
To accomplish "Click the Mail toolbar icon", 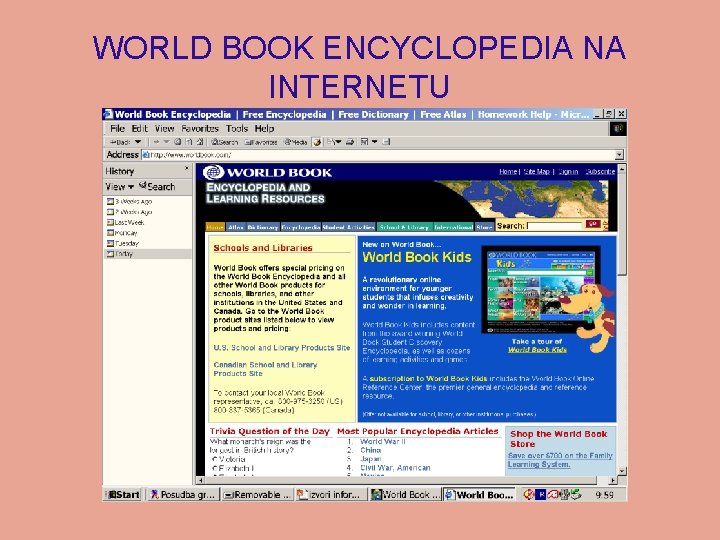I will coord(332,142).
